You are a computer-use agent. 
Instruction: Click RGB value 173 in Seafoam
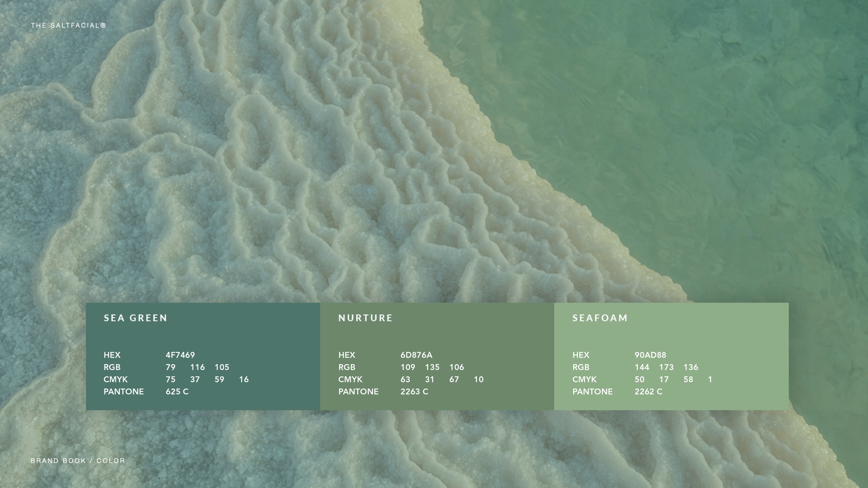coord(666,367)
